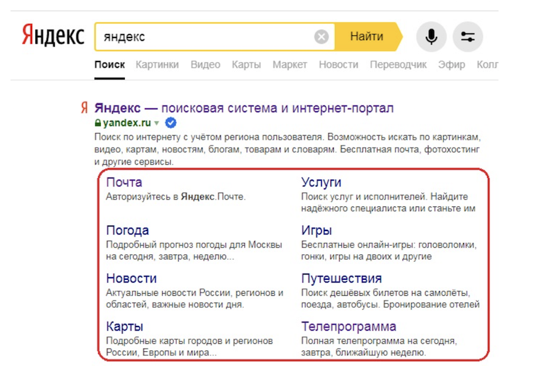Viewport: 534px width, 392px height.
Task: Activate voice search microphone icon
Action: [431, 37]
